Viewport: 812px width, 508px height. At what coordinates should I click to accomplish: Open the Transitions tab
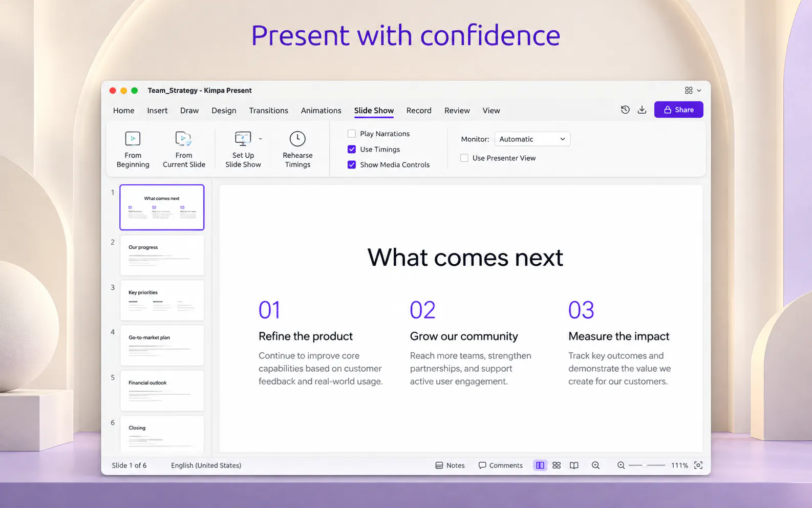point(268,110)
